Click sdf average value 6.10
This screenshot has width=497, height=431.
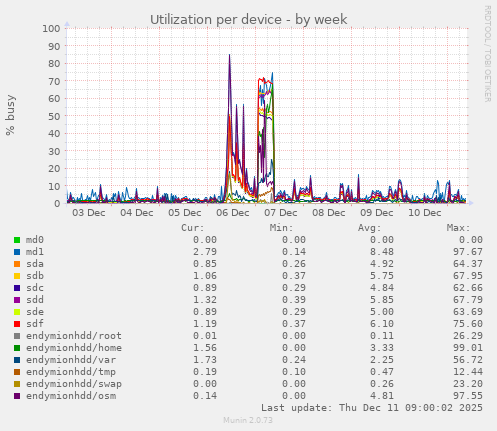coord(382,324)
